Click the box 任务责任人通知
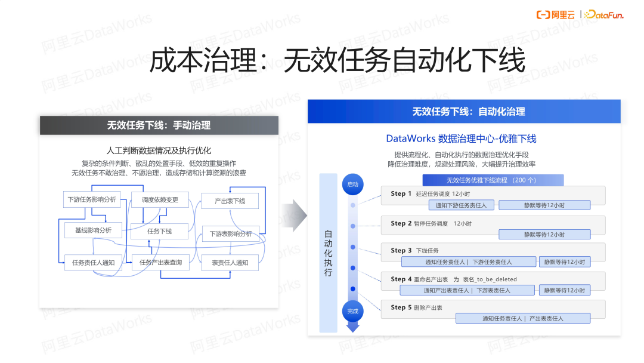The image size is (644, 363). (93, 263)
